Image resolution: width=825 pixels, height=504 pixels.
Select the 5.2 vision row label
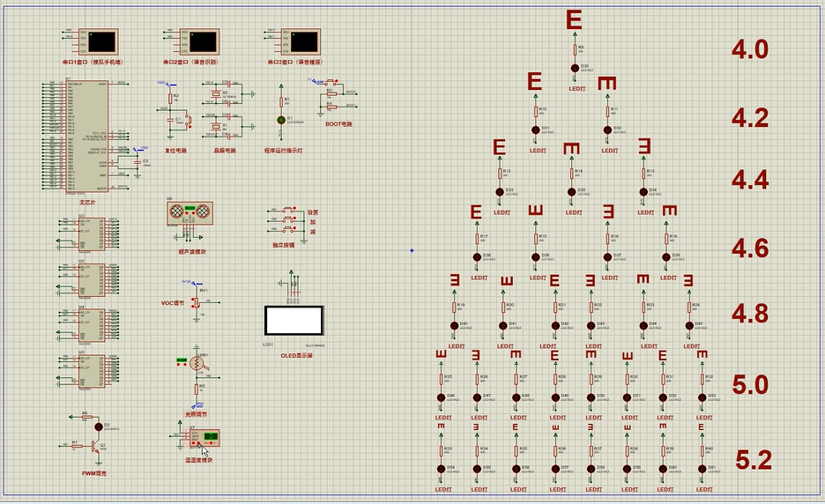click(x=753, y=460)
